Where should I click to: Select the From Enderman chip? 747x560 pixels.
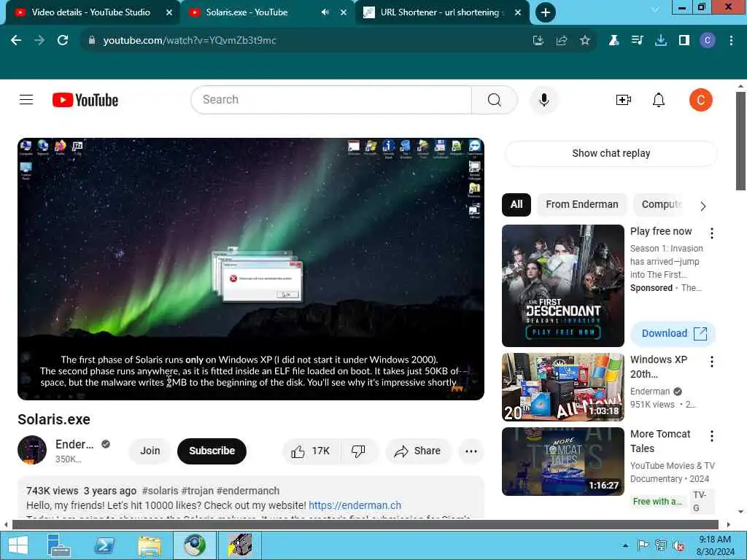[x=582, y=204]
